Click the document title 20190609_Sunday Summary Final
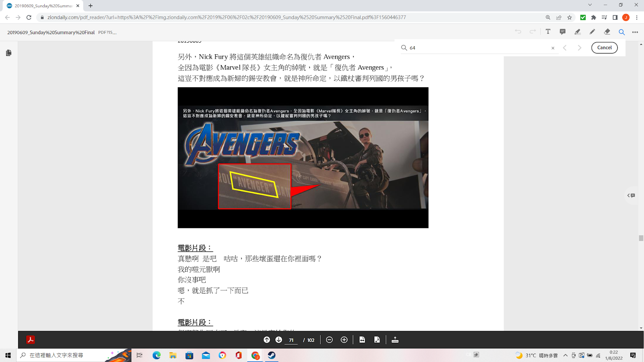This screenshot has height=362, width=644. tap(51, 32)
